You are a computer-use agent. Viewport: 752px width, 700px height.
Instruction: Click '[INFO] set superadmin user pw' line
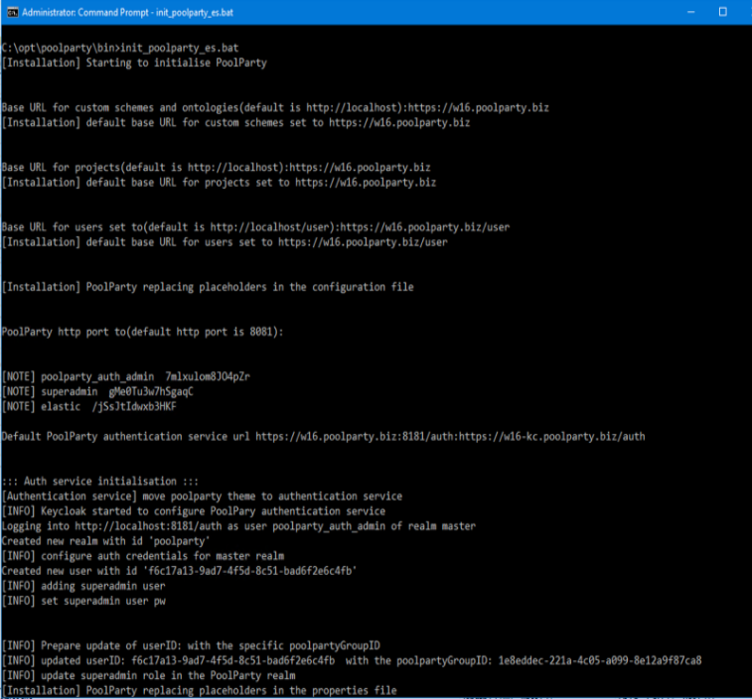[83, 602]
